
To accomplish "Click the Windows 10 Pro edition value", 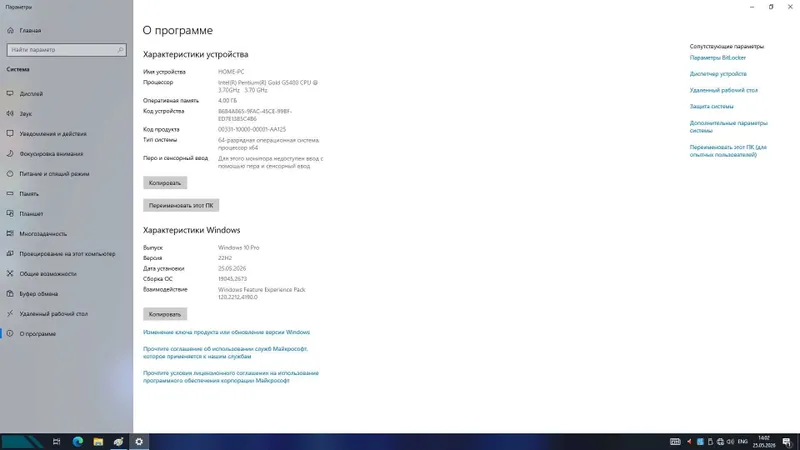I will pos(239,247).
